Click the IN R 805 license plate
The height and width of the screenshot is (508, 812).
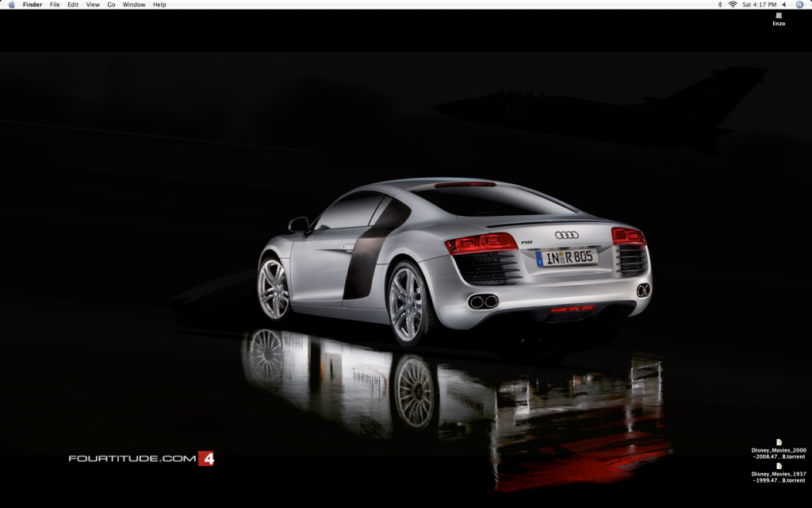coord(566,257)
